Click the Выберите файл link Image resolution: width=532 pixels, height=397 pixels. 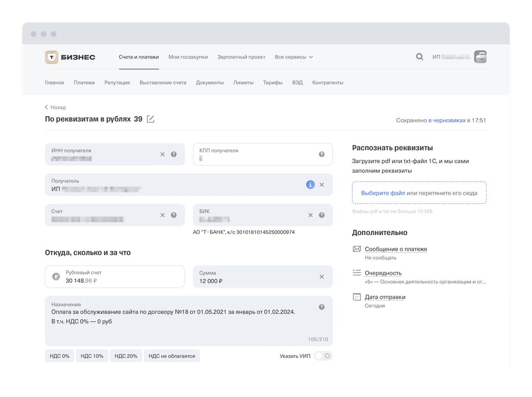383,193
